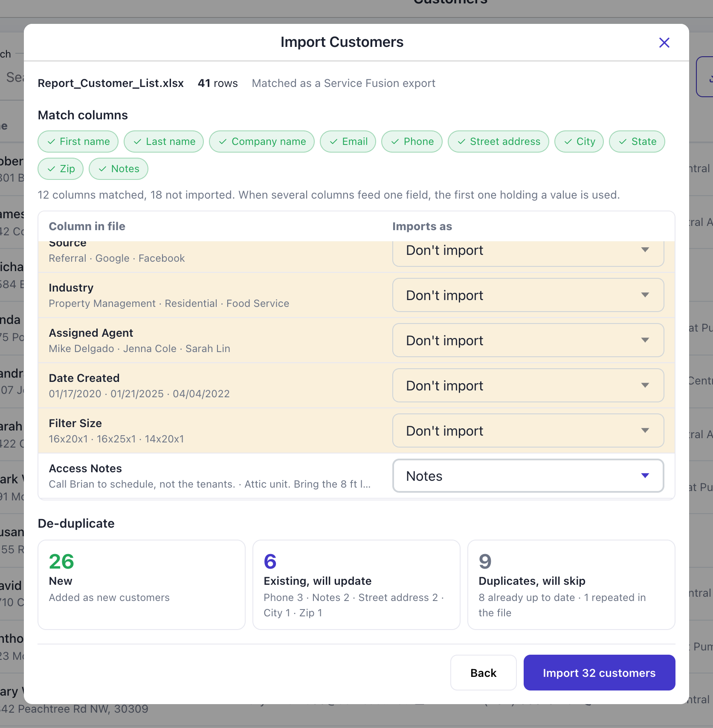Open the Source column import dropdown
This screenshot has height=728, width=713.
tap(528, 253)
